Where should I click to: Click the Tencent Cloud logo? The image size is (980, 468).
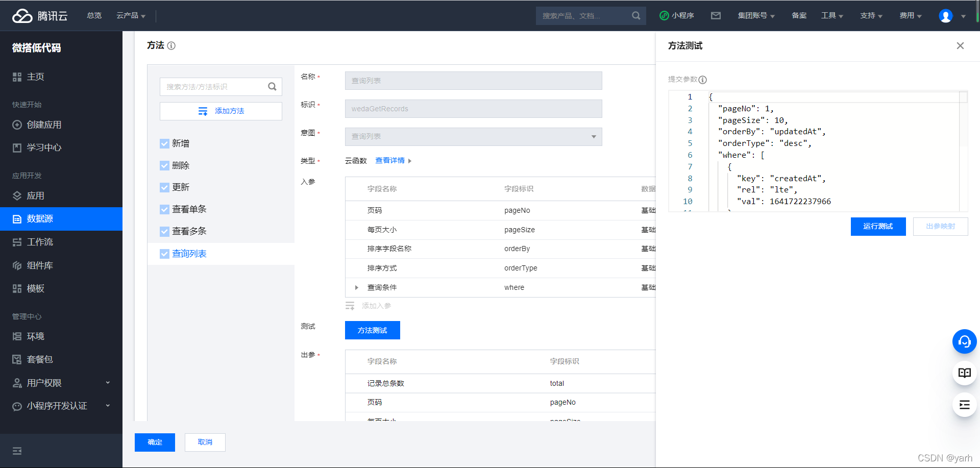[x=40, y=16]
